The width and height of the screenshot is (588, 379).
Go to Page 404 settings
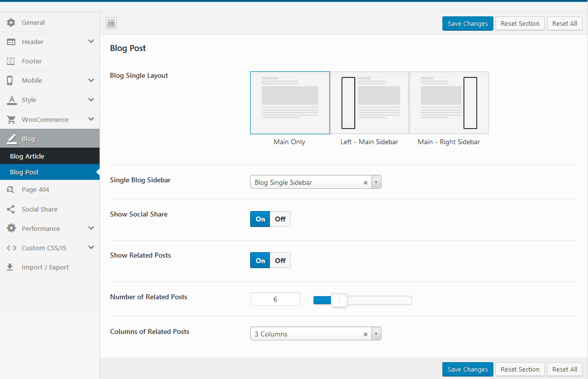pyautogui.click(x=50, y=190)
